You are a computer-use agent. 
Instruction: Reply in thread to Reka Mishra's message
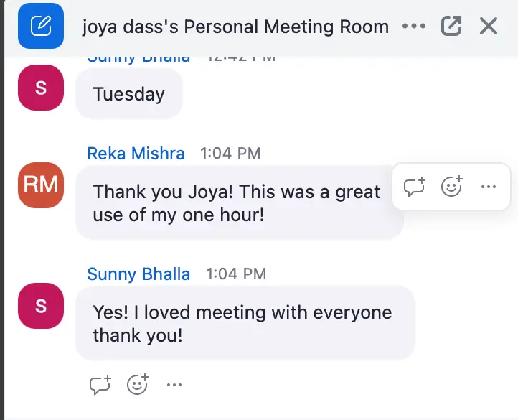click(415, 187)
